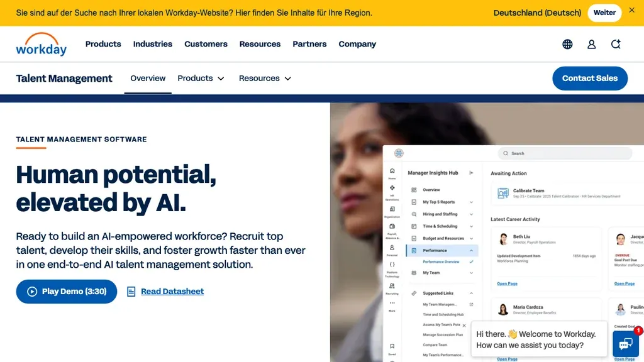
Task: Click the Home icon in demo sidebar
Action: pos(392,171)
